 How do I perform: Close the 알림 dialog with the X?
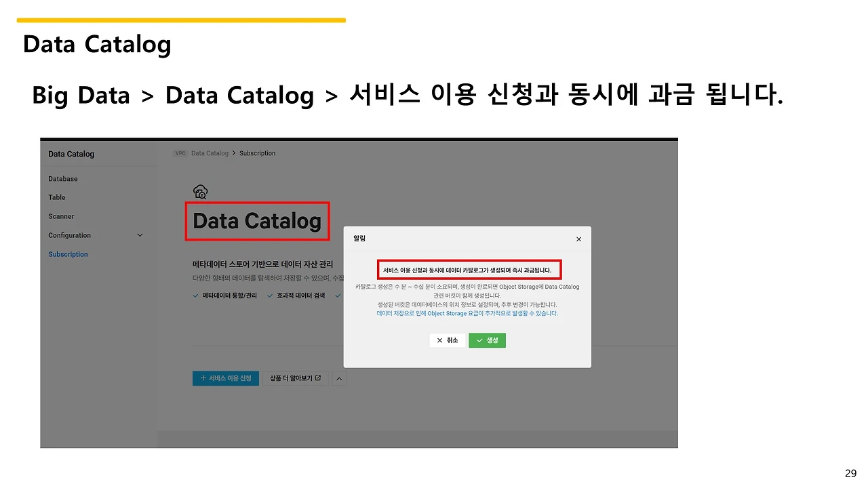578,239
